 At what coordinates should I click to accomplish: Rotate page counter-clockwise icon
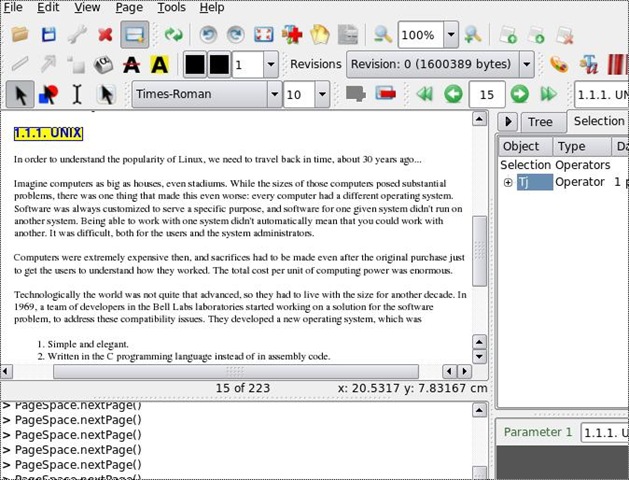click(208, 35)
